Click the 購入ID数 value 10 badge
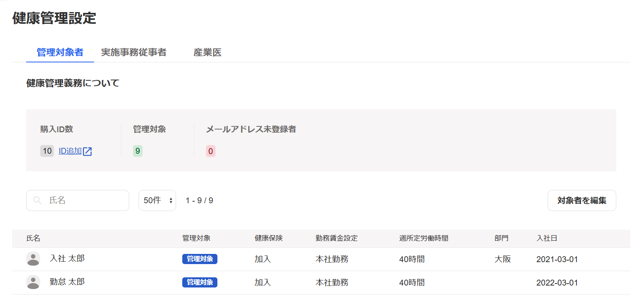The height and width of the screenshot is (298, 644). (x=47, y=151)
